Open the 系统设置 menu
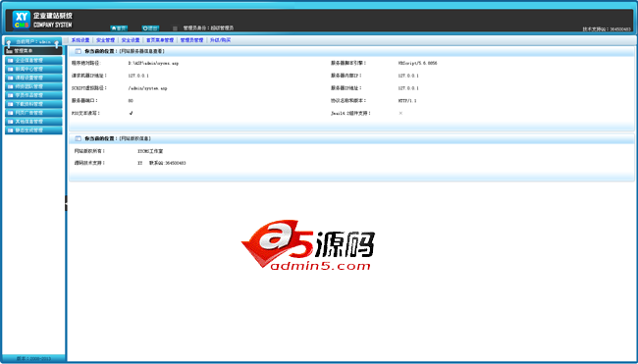Viewport: 638px width, 364px height. click(80, 40)
